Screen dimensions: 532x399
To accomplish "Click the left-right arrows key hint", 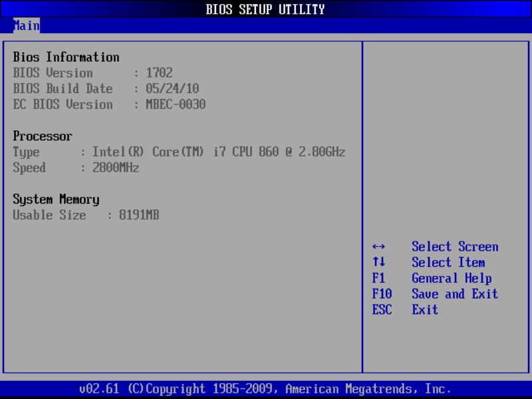I will click(378, 247).
